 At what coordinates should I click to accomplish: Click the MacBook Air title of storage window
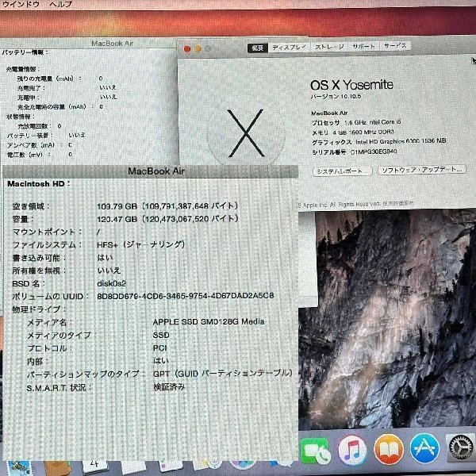(156, 171)
